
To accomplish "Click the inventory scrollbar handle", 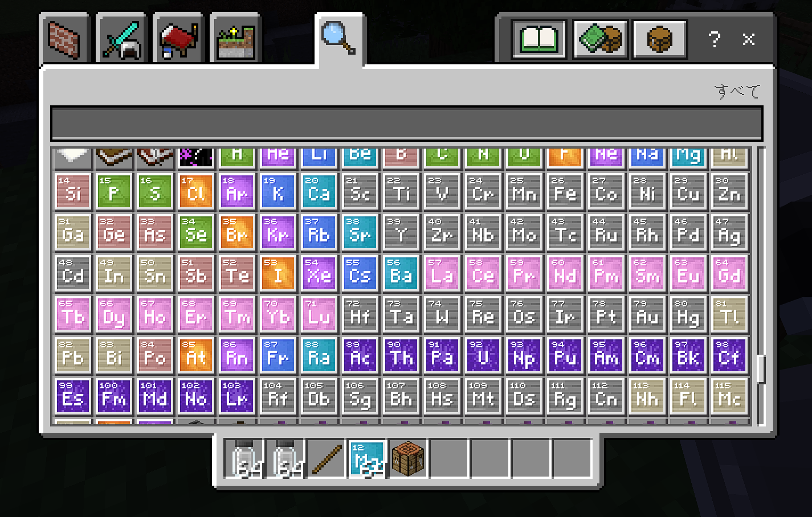I will pyautogui.click(x=760, y=369).
